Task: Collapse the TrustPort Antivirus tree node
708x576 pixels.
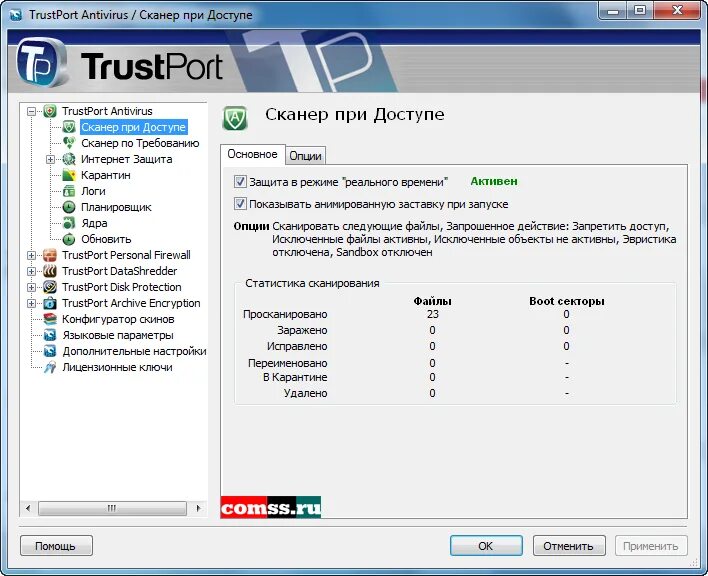Action: click(31, 111)
